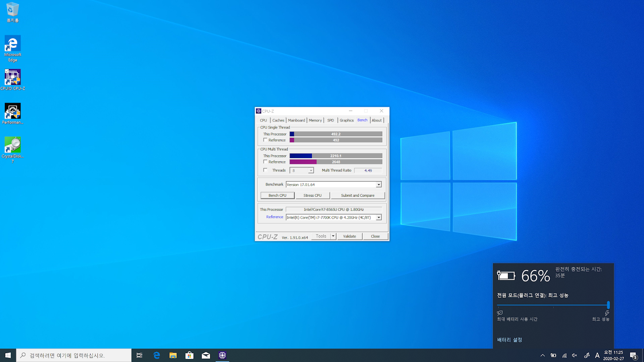Click the Bench CPU button
The width and height of the screenshot is (644, 362).
point(278,195)
